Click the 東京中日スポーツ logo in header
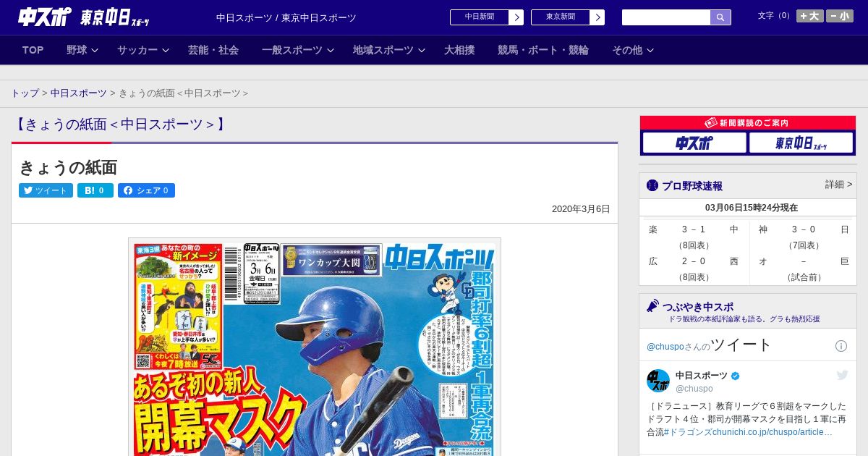This screenshot has height=456, width=868. pos(115,18)
